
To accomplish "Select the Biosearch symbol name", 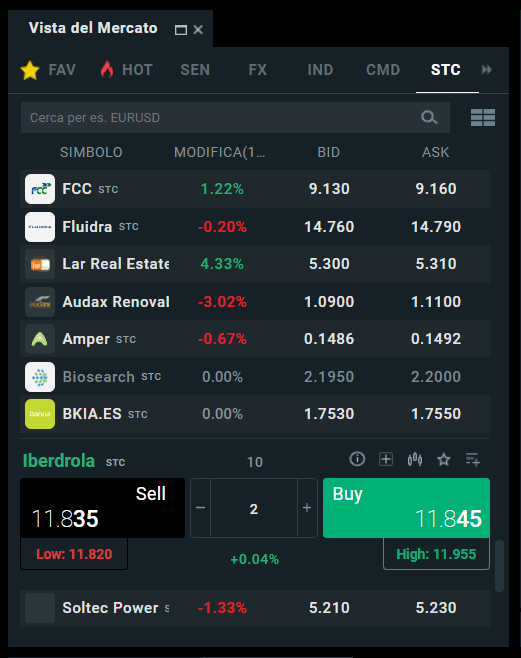I will pyautogui.click(x=99, y=377).
